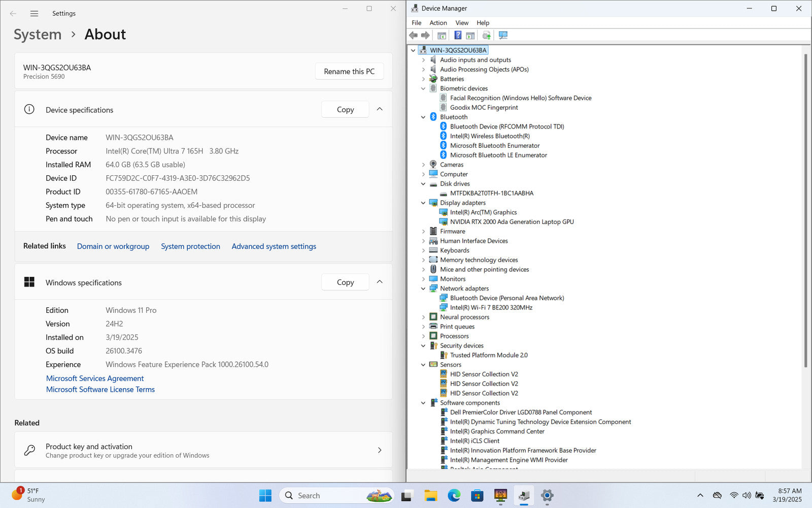The width and height of the screenshot is (812, 508).
Task: Toggle the show/hide console tree toolbar icon
Action: click(442, 35)
